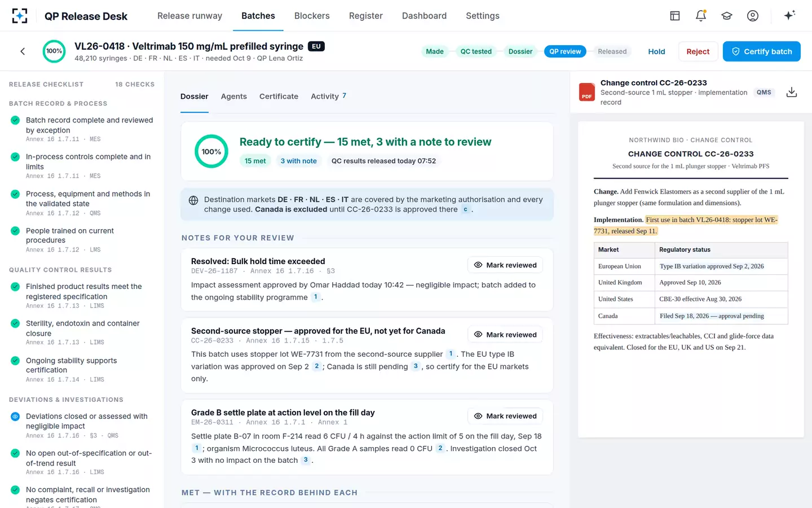812x508 pixels.
Task: Click the Released stage pill
Action: coord(612,51)
